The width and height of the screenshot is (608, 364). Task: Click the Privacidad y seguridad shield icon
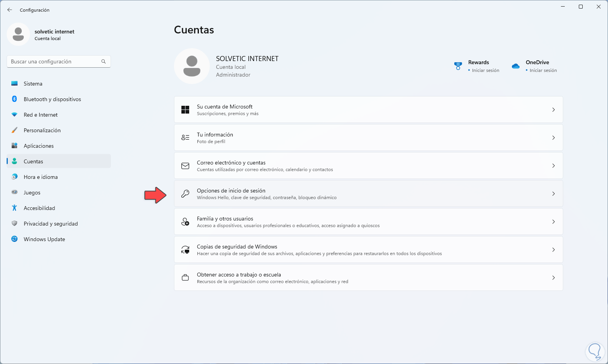(x=14, y=224)
